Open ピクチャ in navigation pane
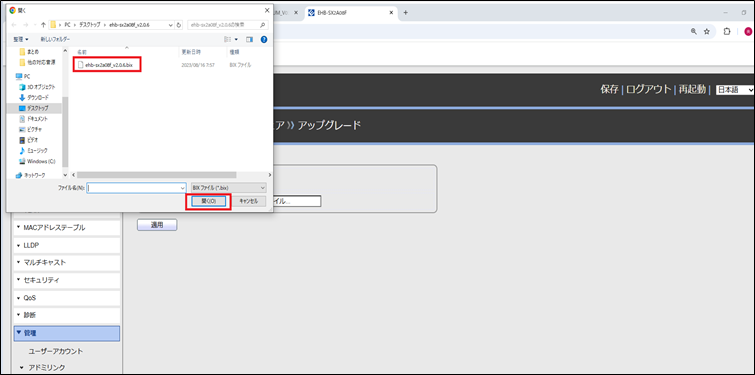This screenshot has width=755, height=375. pos(30,129)
